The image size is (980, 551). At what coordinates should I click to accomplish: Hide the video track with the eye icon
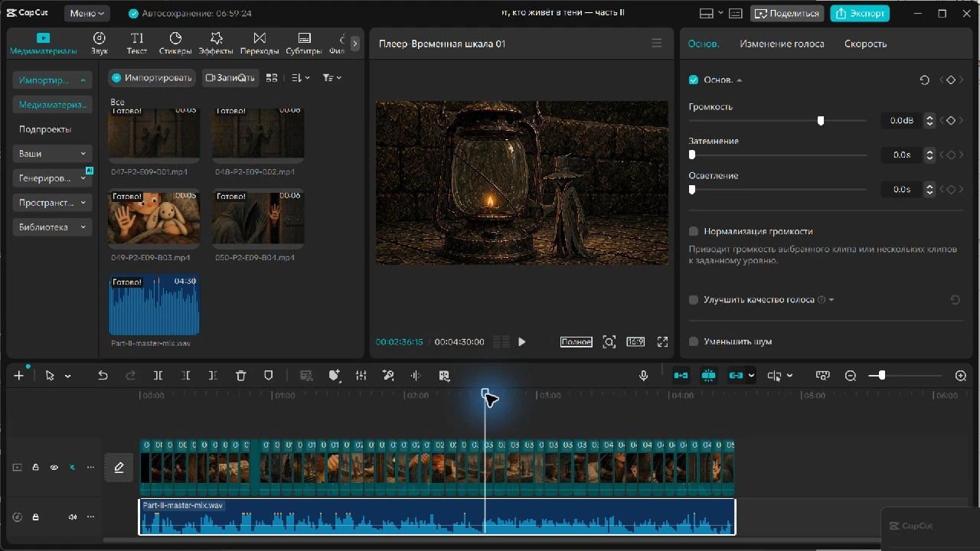[x=54, y=467]
